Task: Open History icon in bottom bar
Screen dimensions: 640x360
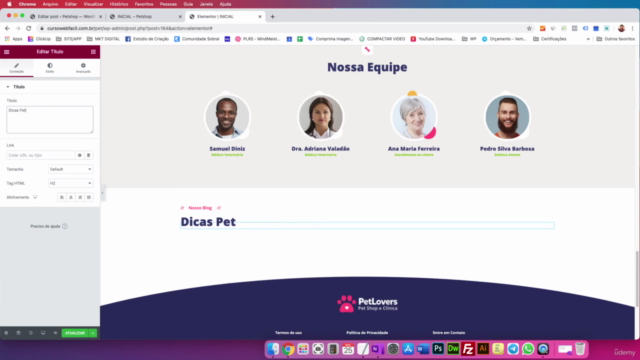Action: click(x=31, y=333)
